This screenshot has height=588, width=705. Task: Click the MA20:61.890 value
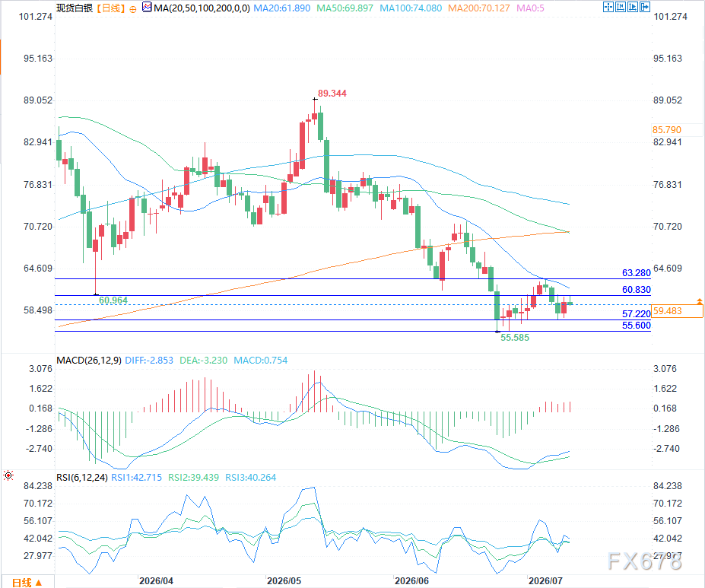click(x=282, y=8)
